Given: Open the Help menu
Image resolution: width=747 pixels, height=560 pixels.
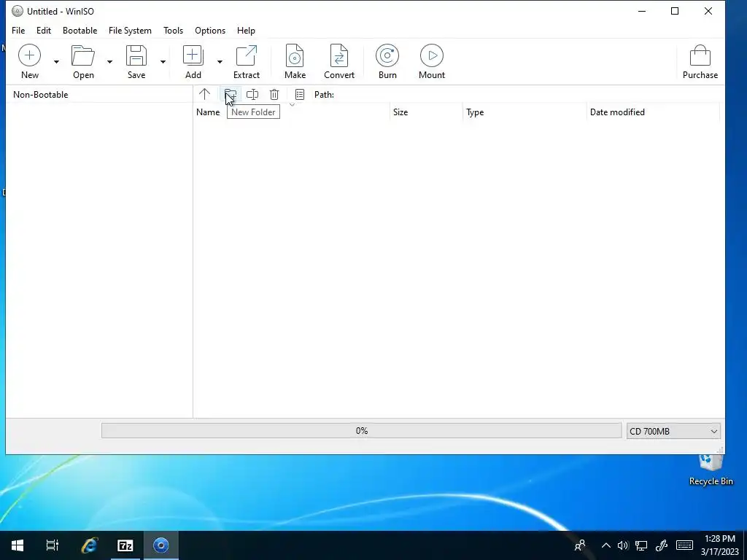Looking at the screenshot, I should (246, 31).
